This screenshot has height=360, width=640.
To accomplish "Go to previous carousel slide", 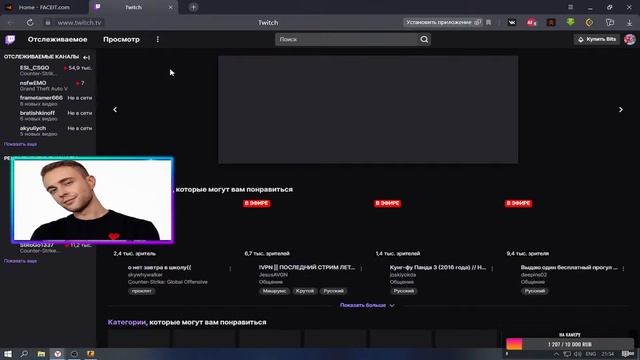I will 115,109.
